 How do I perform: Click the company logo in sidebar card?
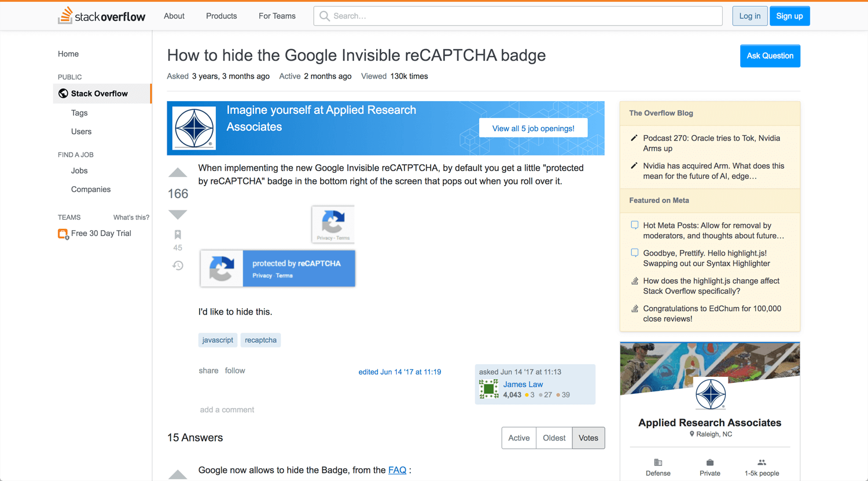tap(710, 394)
